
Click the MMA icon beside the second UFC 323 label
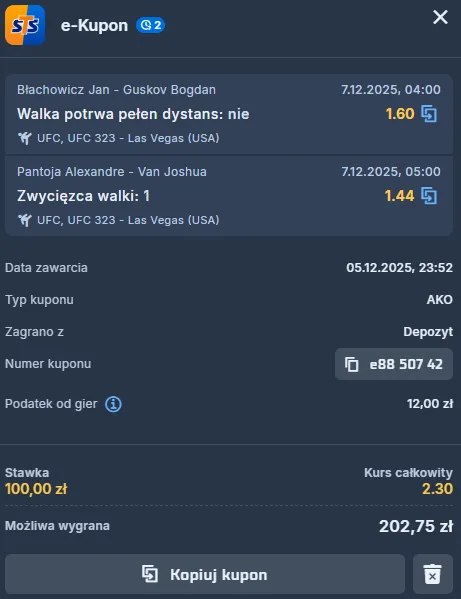[x=25, y=220]
